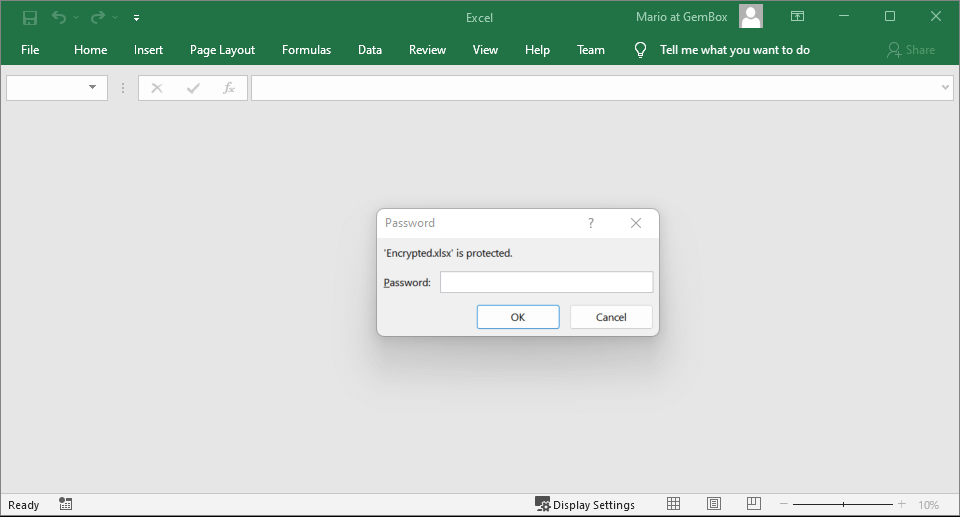The width and height of the screenshot is (960, 517).
Task: Switch to the Page Layout tab
Action: [222, 50]
